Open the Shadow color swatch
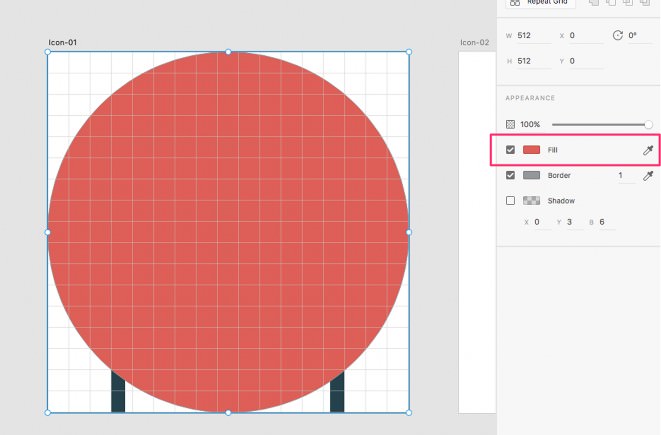This screenshot has height=435, width=661. [x=531, y=200]
